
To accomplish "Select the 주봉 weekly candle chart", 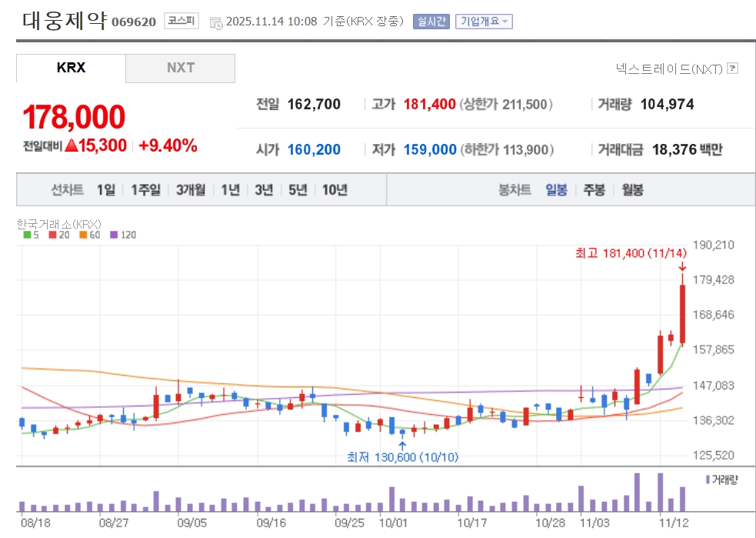I will pyautogui.click(x=594, y=190).
